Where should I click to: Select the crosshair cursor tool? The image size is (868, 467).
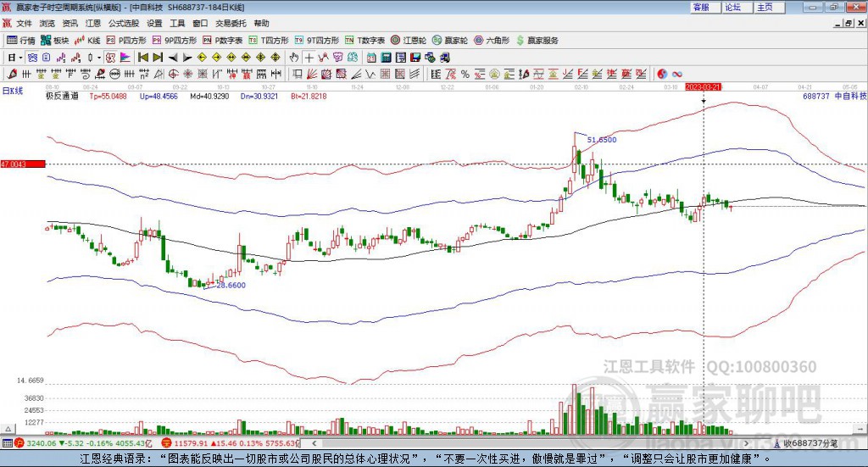point(309,58)
